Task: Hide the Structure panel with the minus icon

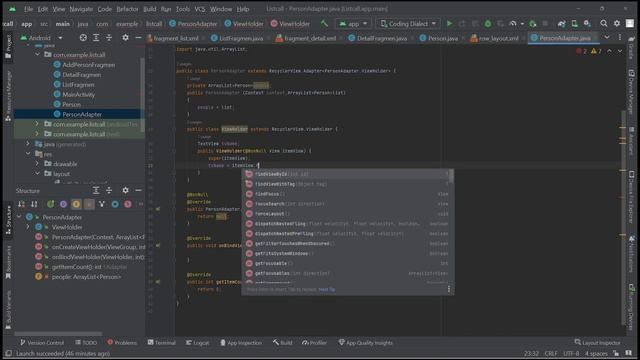Action: [x=138, y=190]
